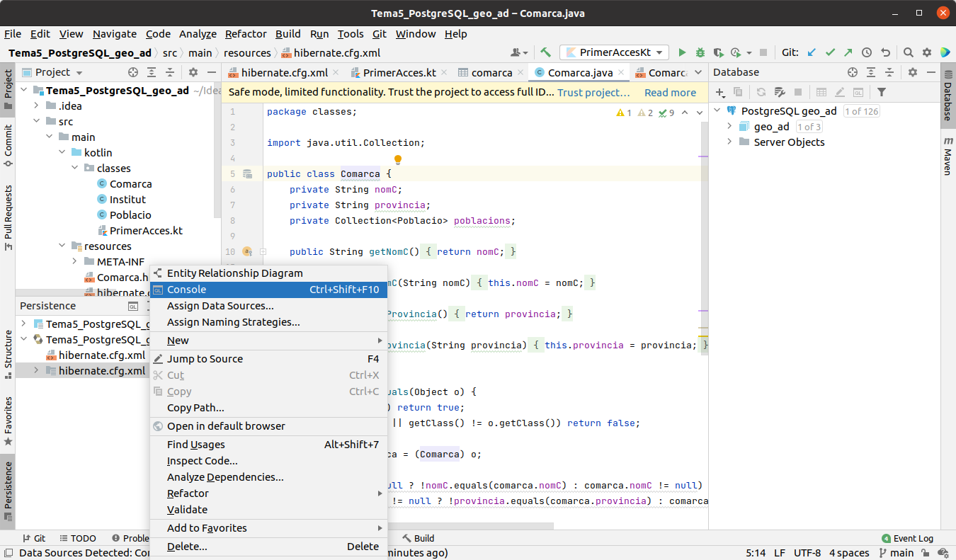
Task: Click the Trust project… link
Action: tap(593, 93)
